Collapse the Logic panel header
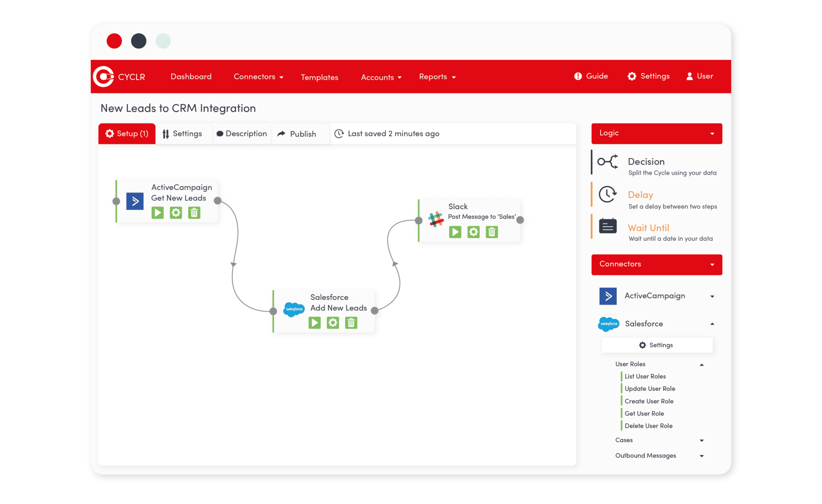The image size is (822, 504). tap(712, 134)
